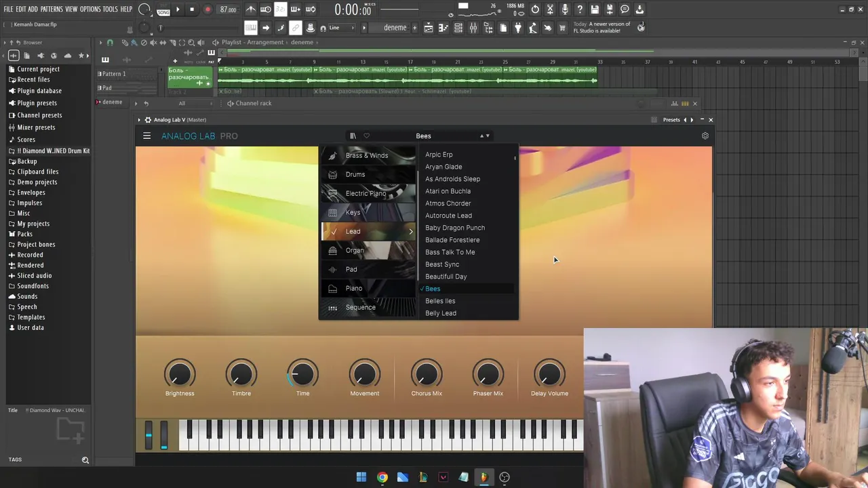The image size is (868, 488).
Task: Open the snap dropdown showing Line
Action: (x=342, y=28)
